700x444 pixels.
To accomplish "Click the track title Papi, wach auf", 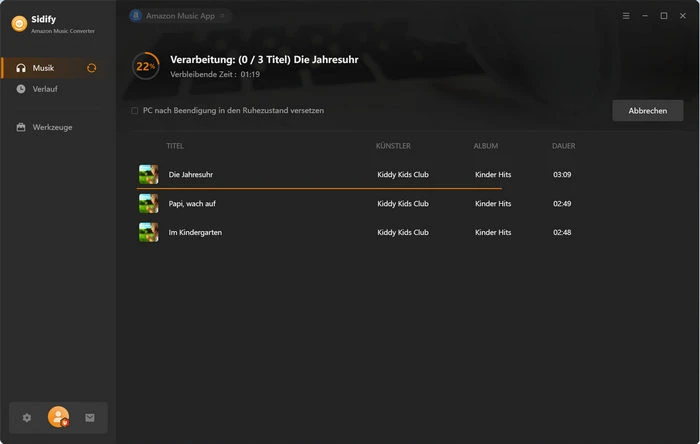I will point(192,203).
